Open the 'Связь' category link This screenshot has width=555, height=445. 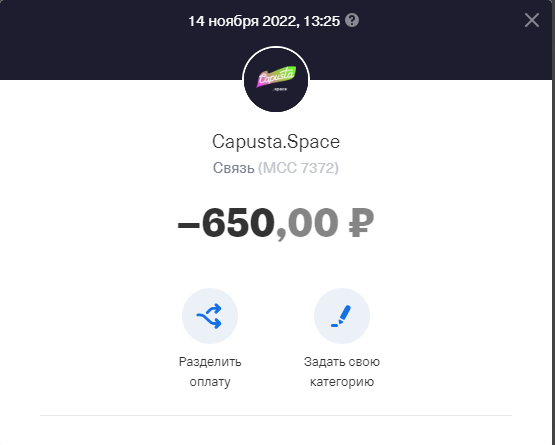(x=234, y=168)
